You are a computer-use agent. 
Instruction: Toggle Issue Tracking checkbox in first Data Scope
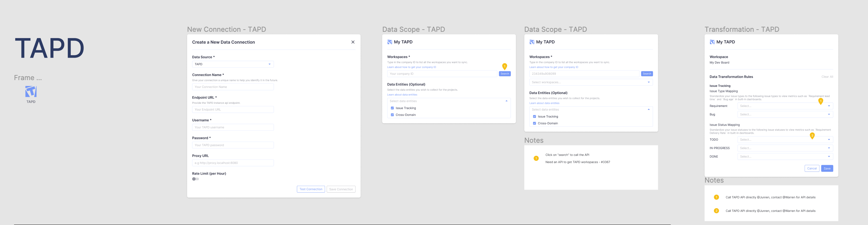[x=392, y=108]
